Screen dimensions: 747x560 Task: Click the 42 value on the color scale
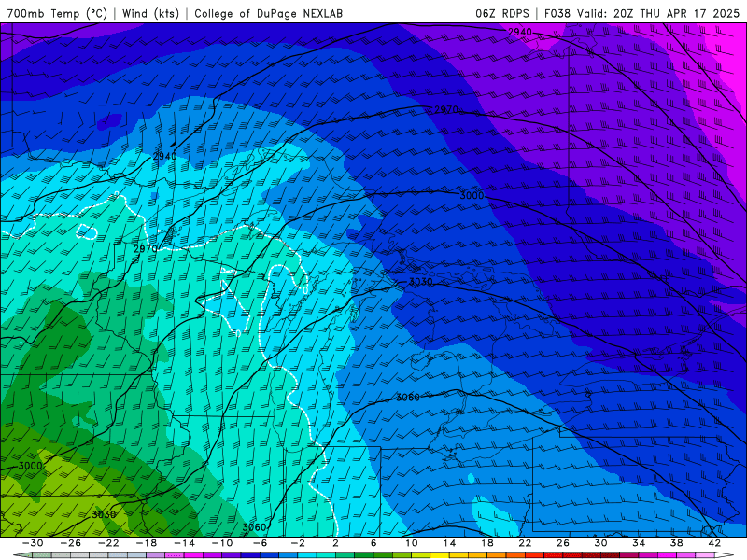pos(714,543)
